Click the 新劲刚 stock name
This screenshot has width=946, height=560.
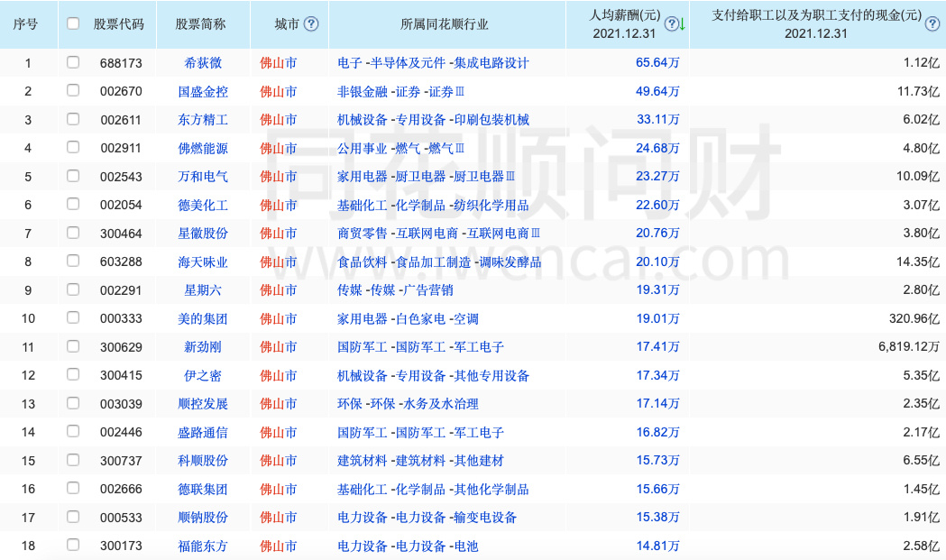[204, 346]
